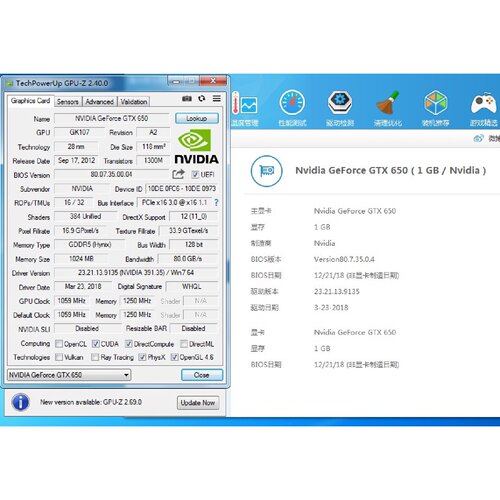Click the blue information icon near update notice
The width and height of the screenshot is (500, 500).
(20, 402)
